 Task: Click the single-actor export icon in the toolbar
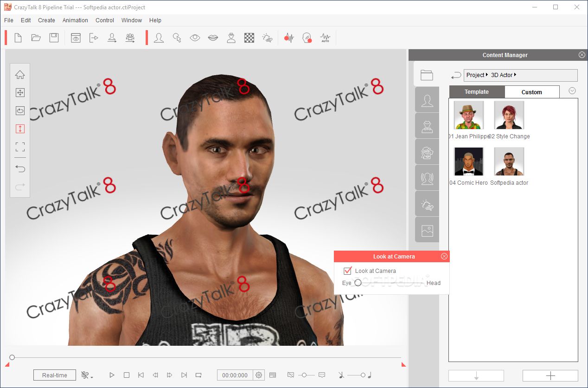112,38
